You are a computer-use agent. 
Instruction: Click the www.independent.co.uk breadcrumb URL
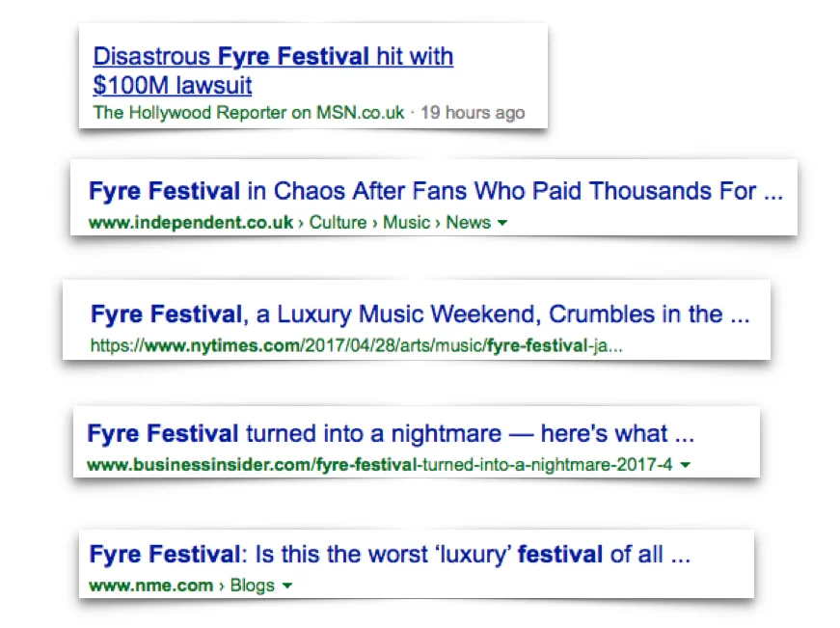coord(290,222)
